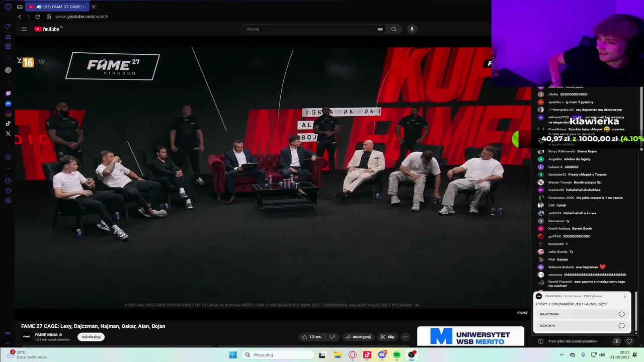Submit search with magnifier button
This screenshot has height=362, width=644.
(x=394, y=29)
